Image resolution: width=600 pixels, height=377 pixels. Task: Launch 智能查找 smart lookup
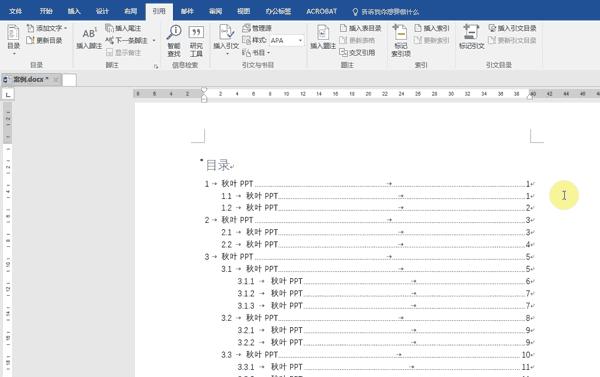click(x=174, y=41)
